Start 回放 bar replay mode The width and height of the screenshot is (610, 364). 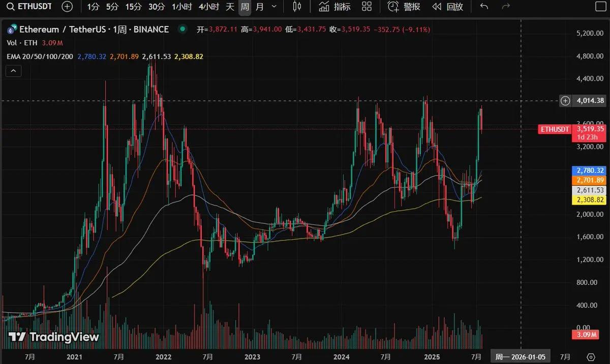coord(448,7)
